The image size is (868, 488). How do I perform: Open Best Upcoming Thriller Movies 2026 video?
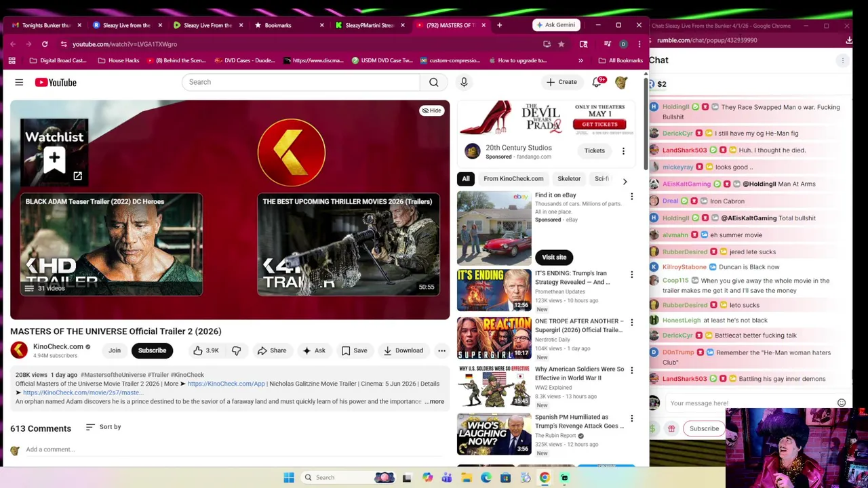coord(349,245)
